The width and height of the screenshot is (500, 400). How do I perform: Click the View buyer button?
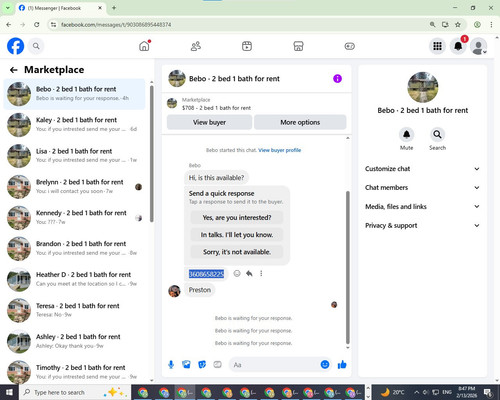[x=209, y=122]
